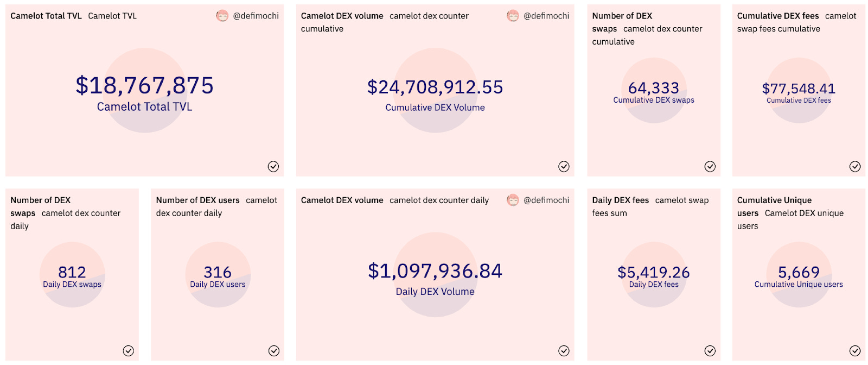
Task: Click checkmark icon on Cumulative DEX swaps card
Action: [710, 167]
